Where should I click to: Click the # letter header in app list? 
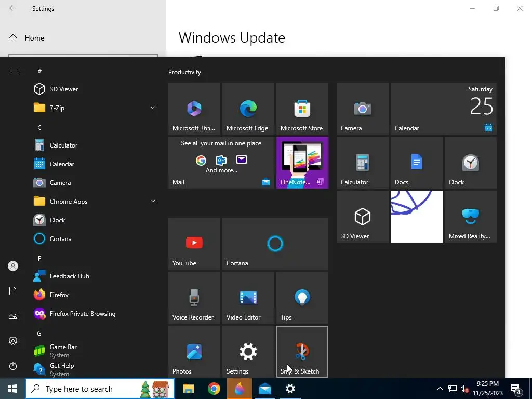[39, 71]
